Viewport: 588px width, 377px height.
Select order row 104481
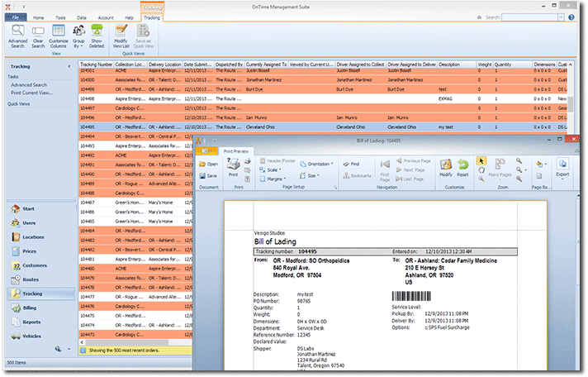click(135, 260)
